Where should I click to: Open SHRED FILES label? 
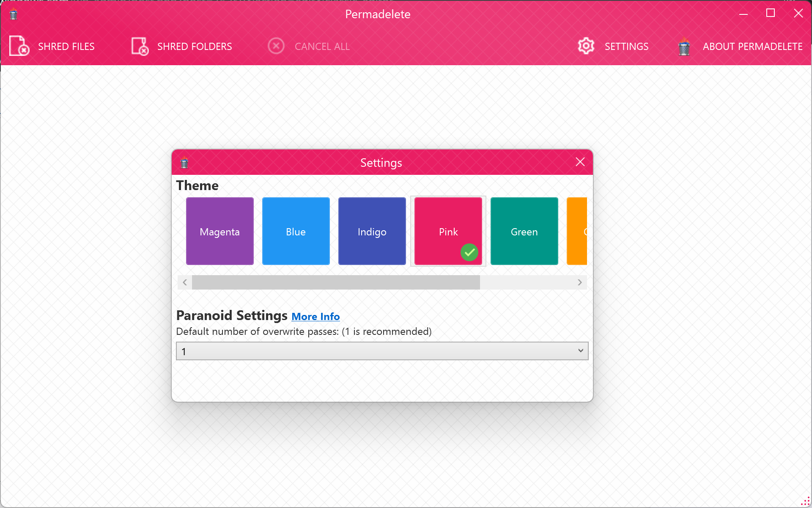coord(66,47)
